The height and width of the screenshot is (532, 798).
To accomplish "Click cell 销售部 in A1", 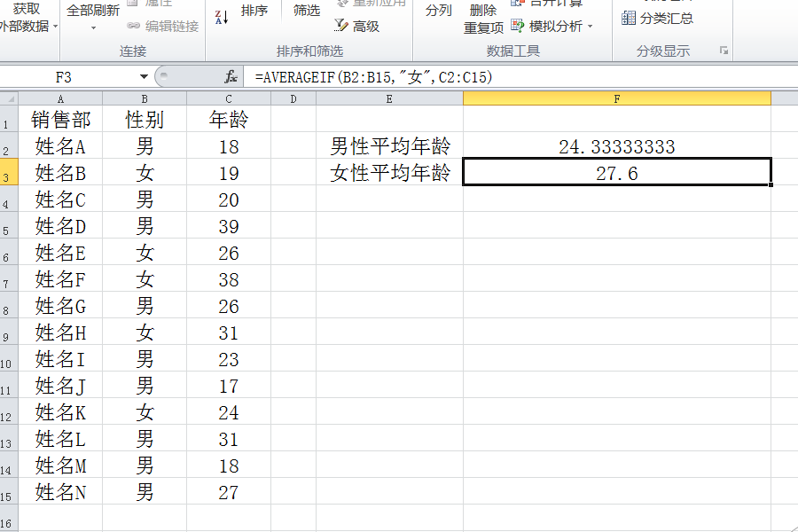I will tap(60, 119).
